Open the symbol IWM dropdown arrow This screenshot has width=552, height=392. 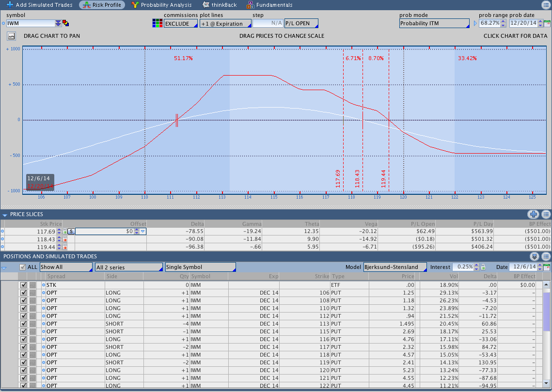(x=58, y=23)
